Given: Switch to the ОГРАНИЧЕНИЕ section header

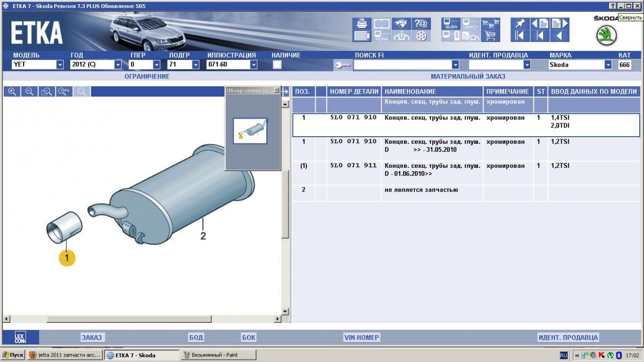Looking at the screenshot, I should [x=147, y=77].
